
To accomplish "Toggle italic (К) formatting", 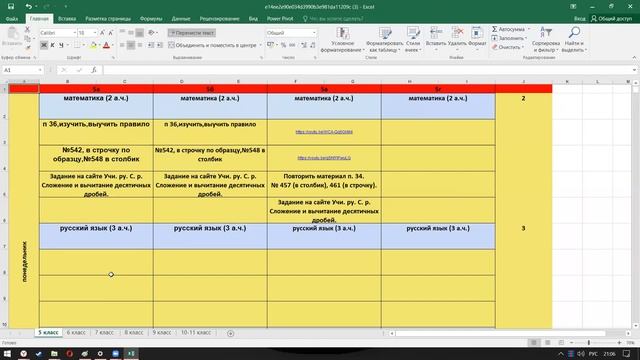I will click(52, 45).
